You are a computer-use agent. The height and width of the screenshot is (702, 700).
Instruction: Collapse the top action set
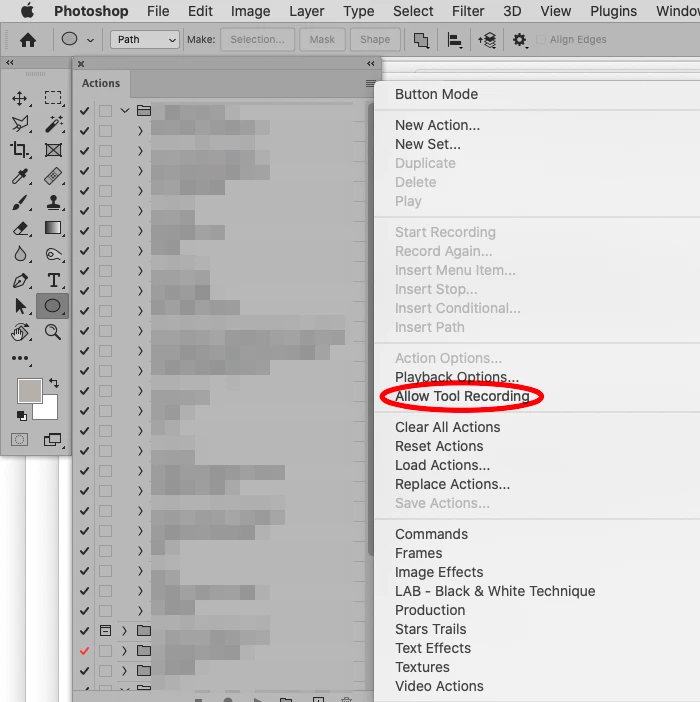[125, 111]
